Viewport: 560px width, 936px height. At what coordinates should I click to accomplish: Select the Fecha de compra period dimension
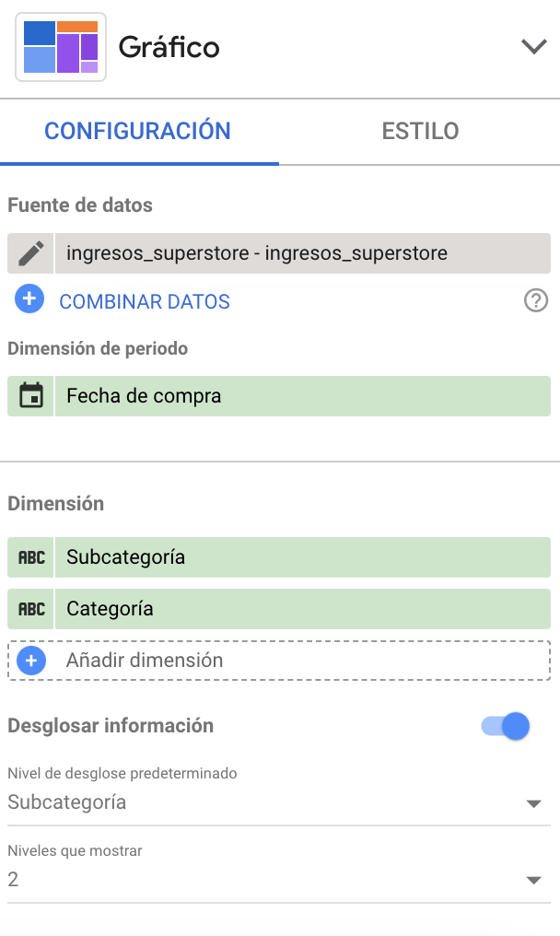(302, 396)
